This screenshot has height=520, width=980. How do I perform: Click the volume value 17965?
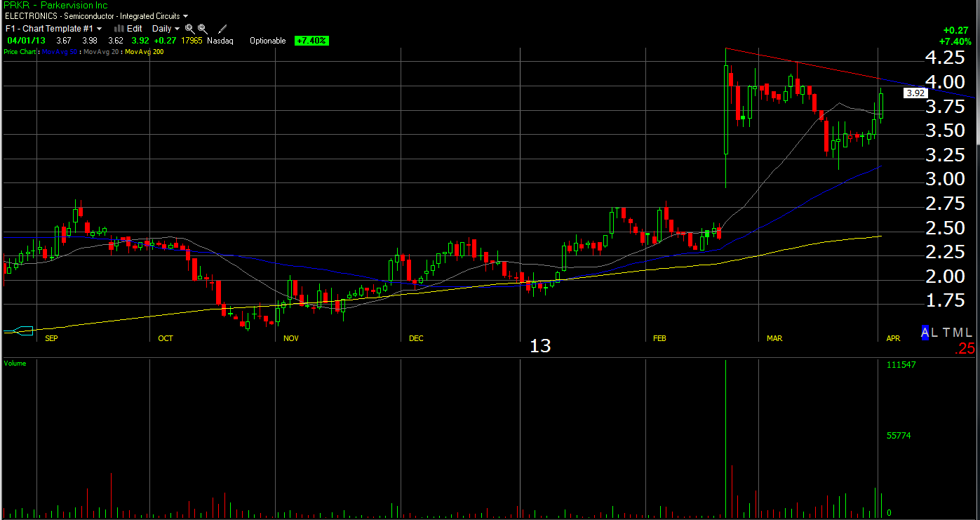[x=192, y=41]
